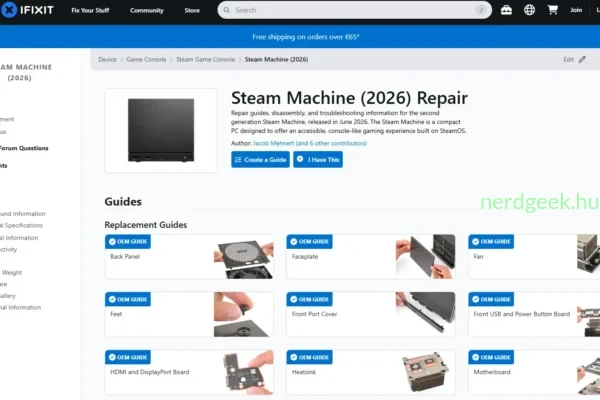
Task: Click the Back Panel guide thumbnail
Action: 244,256
